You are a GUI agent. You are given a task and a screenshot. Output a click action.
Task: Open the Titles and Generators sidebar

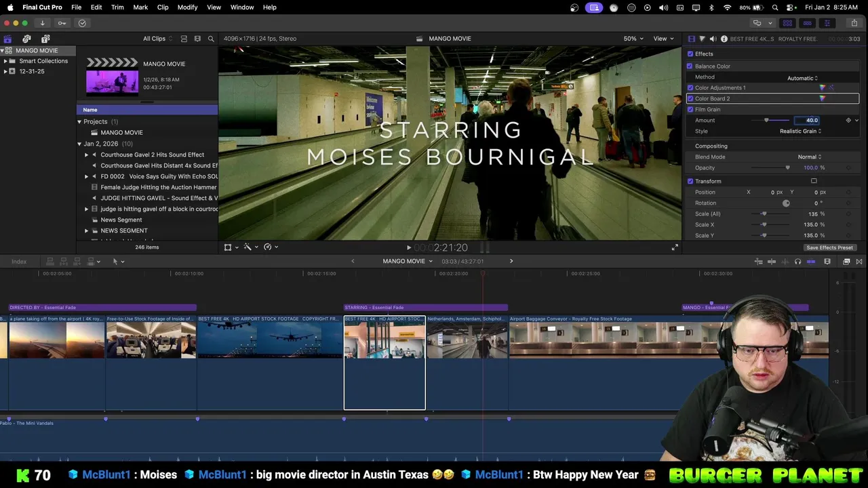pyautogui.click(x=45, y=39)
